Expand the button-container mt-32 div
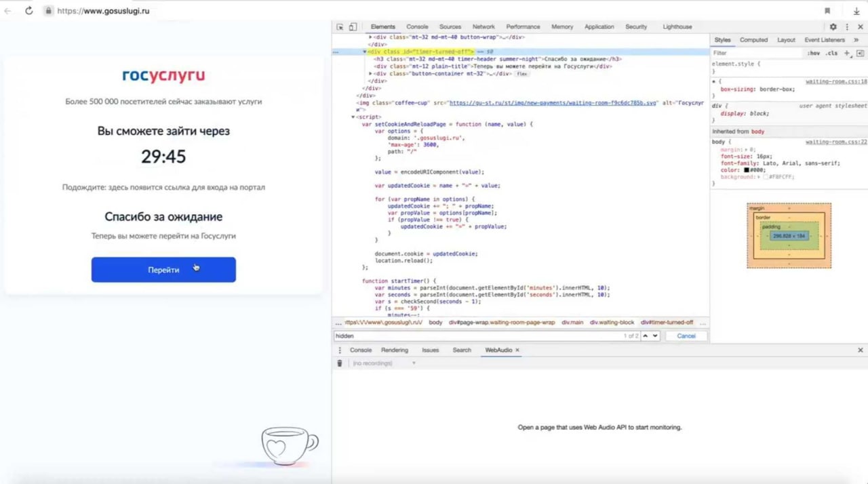 [x=370, y=73]
